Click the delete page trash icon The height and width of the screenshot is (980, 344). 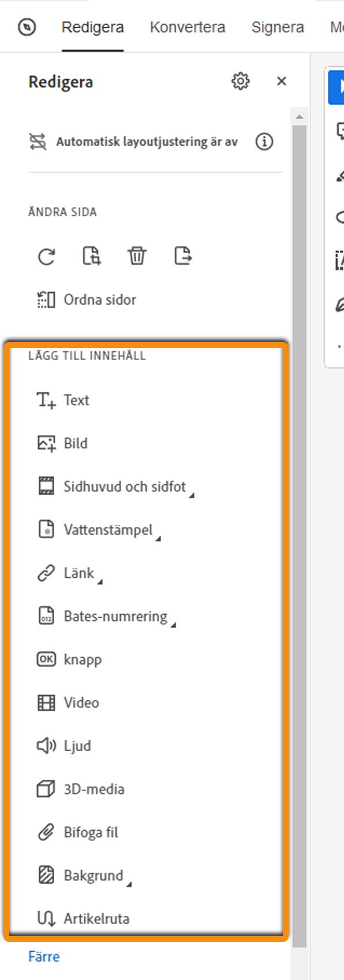coord(137,256)
